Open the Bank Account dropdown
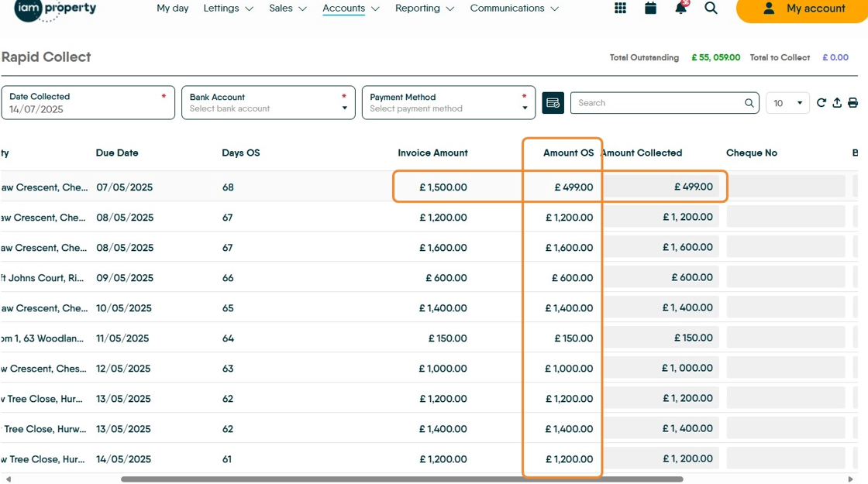The image size is (868, 484). click(268, 103)
